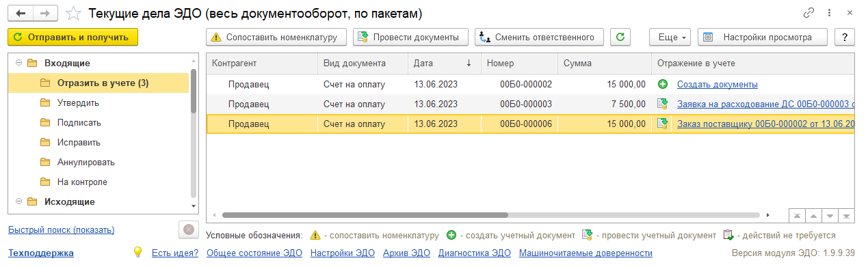Click Отправить и получить button
The width and height of the screenshot is (868, 267).
click(x=73, y=37)
